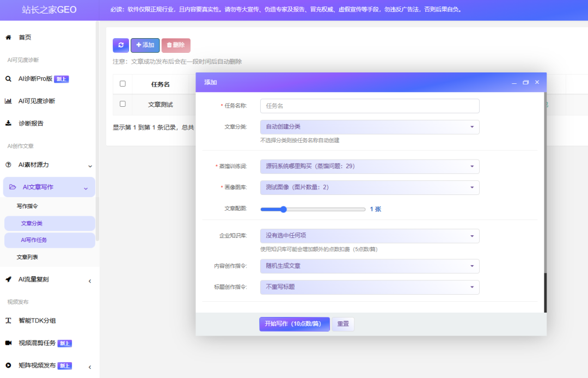The image size is (588, 378).
Task: Expand the AI流量复刻 sidebar arrow
Action: (90, 281)
